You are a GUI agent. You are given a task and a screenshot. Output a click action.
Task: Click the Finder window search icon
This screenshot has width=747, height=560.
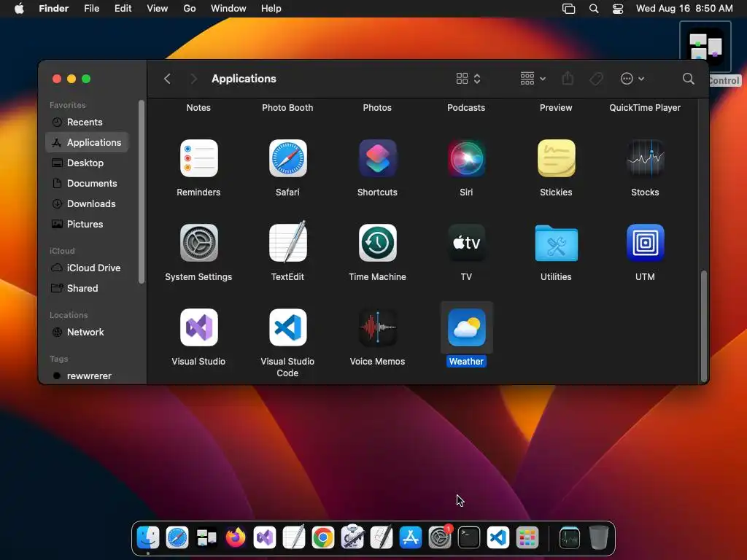click(x=689, y=79)
